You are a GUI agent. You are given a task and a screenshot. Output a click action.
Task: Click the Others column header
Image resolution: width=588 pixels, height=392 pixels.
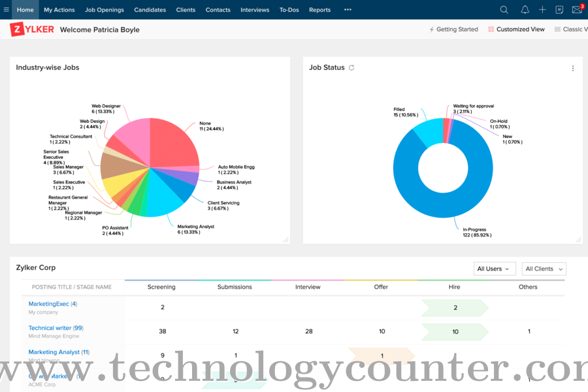click(528, 287)
